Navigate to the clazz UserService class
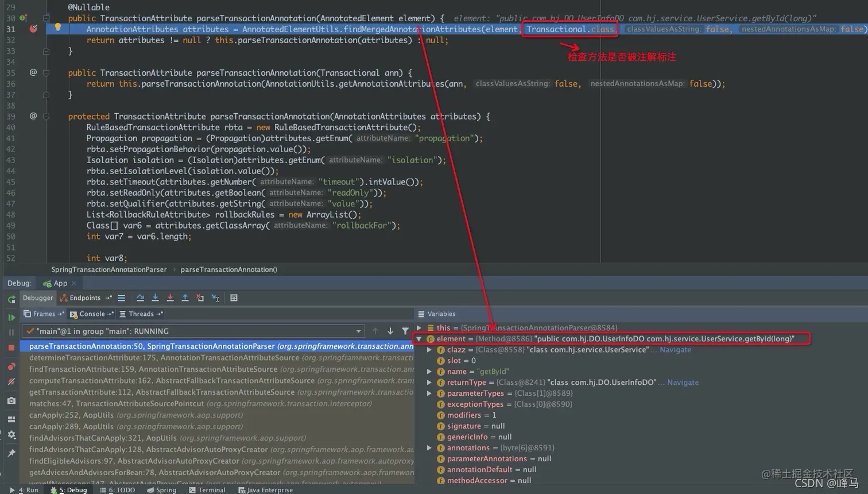Viewport: 868px width, 494px height. 675,349
